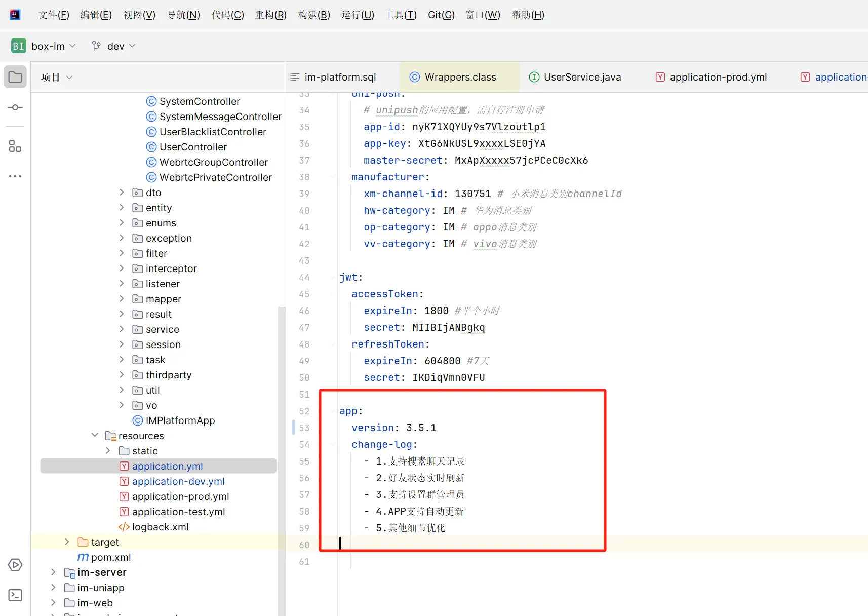Click the IntelliJ IDEA logo icon
The image size is (868, 616).
pos(15,15)
